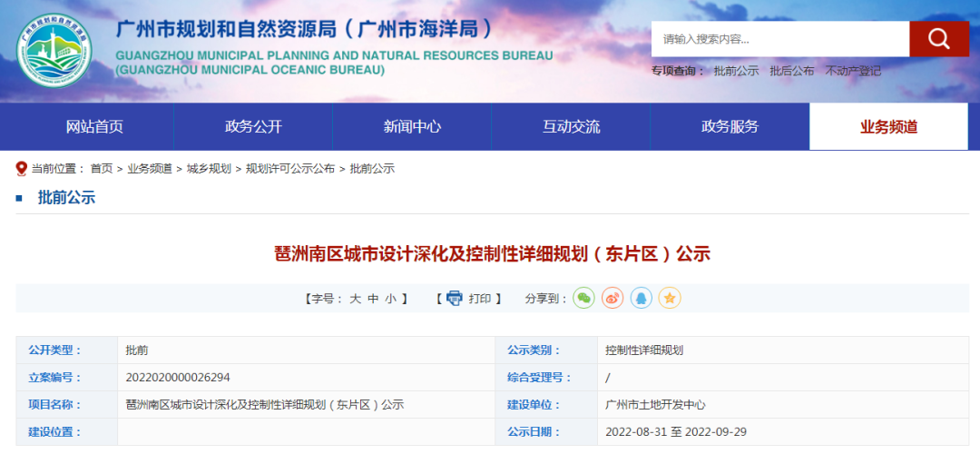The height and width of the screenshot is (454, 980).
Task: Click the red article title heading
Action: pyautogui.click(x=493, y=254)
